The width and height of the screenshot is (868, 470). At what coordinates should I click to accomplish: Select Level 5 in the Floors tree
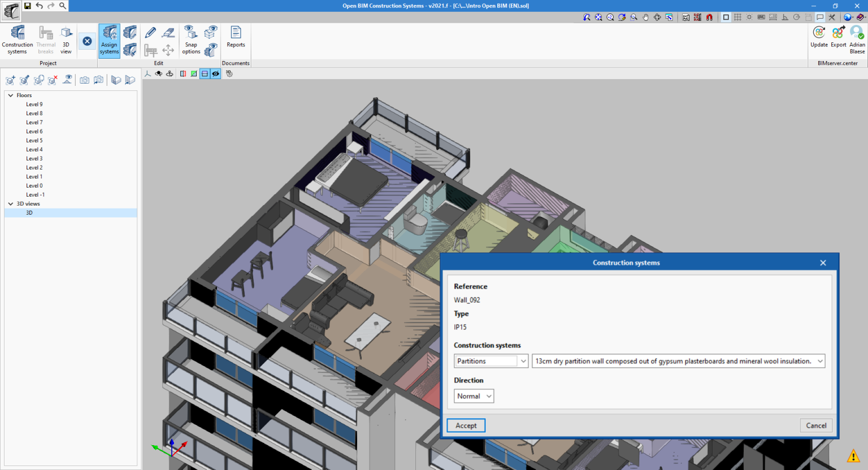click(34, 140)
